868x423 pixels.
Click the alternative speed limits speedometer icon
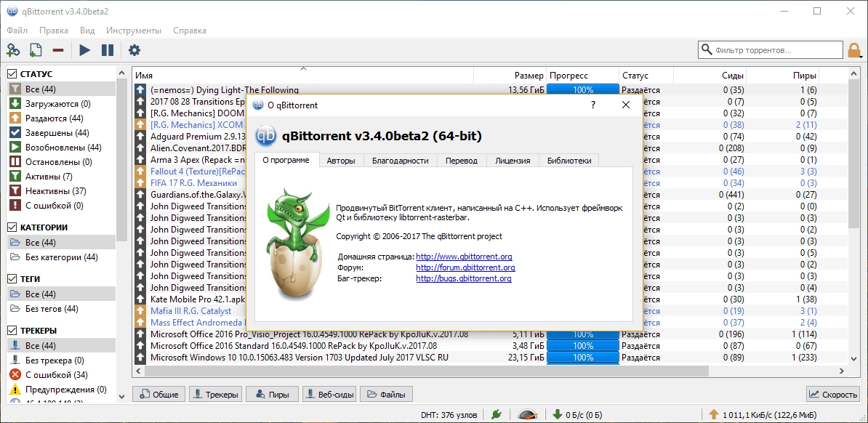coord(528,414)
